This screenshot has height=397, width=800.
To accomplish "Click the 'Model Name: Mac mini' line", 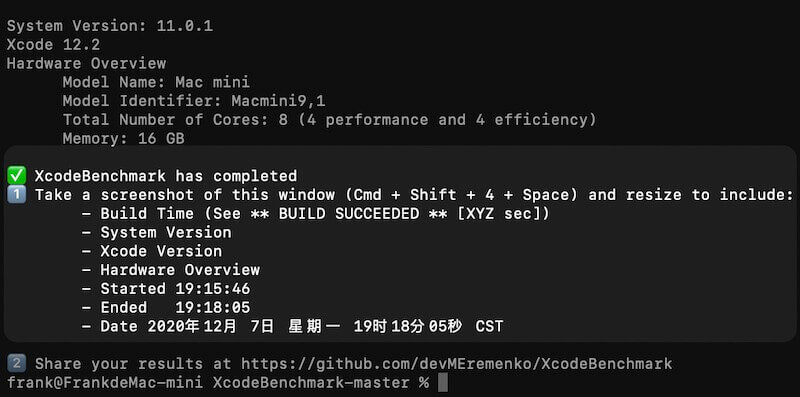I will [x=156, y=82].
